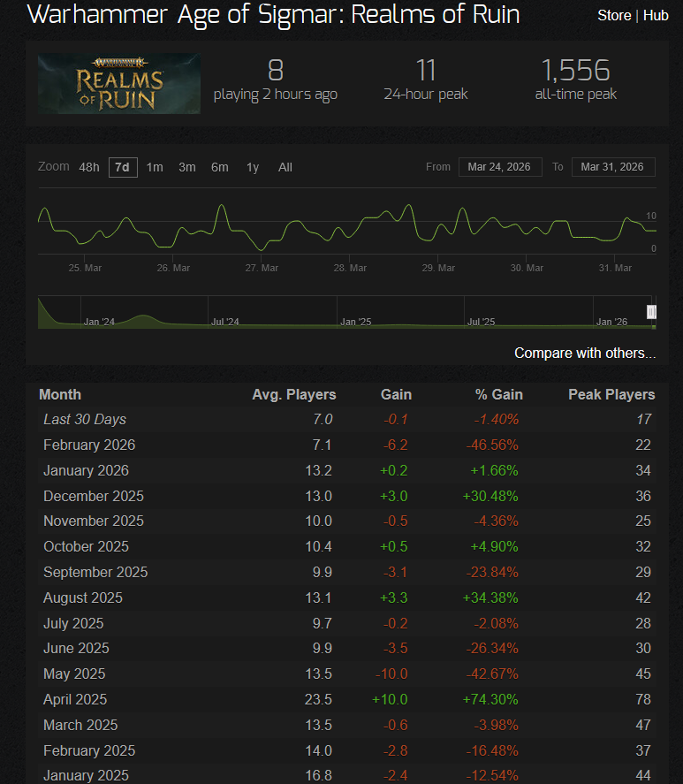This screenshot has width=683, height=784.
Task: Click the 24-hour peak value 11
Action: pos(426,70)
